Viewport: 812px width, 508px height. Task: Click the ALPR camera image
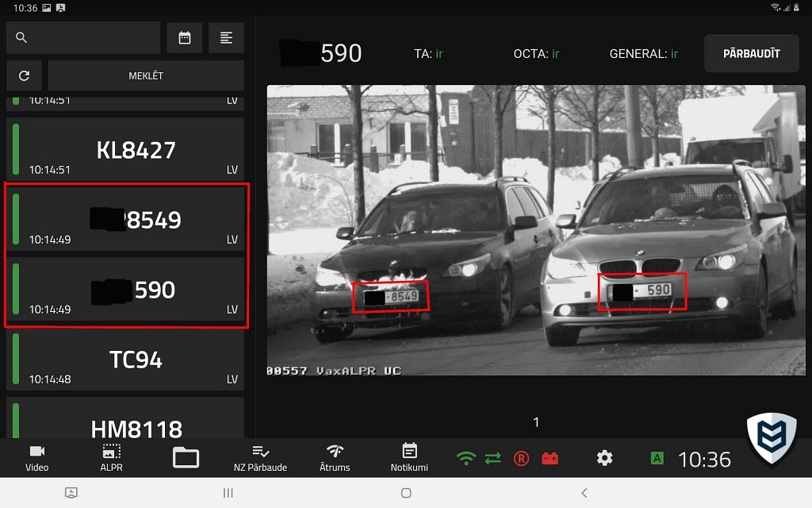pyautogui.click(x=536, y=230)
